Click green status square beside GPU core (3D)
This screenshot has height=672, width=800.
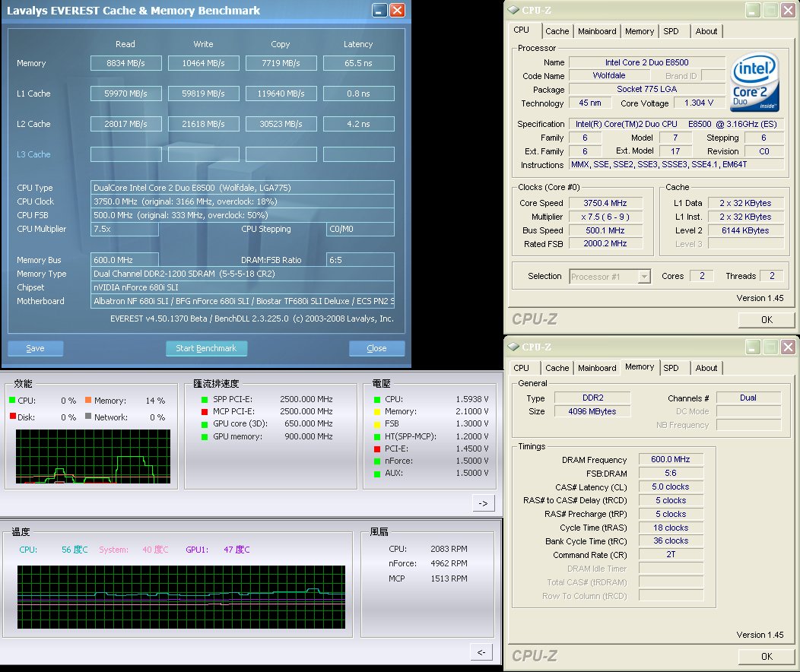pos(205,424)
